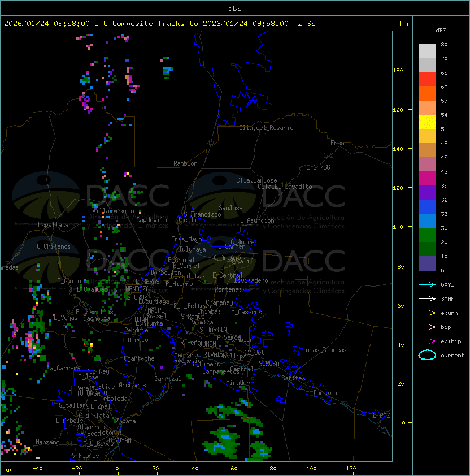The height and width of the screenshot is (476, 470).
Task: Click the Capdevila label
Action: pos(151,220)
